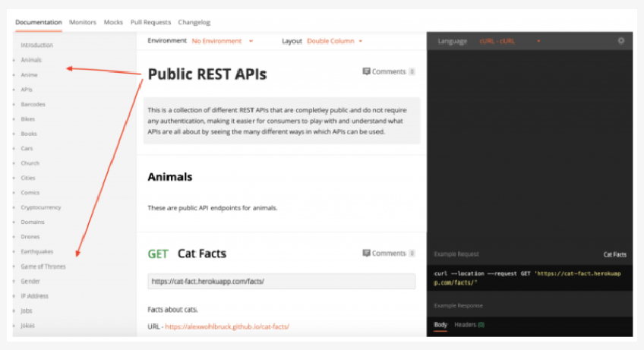Expand the Cryptocurrency folder in sidebar

[x=41, y=207]
